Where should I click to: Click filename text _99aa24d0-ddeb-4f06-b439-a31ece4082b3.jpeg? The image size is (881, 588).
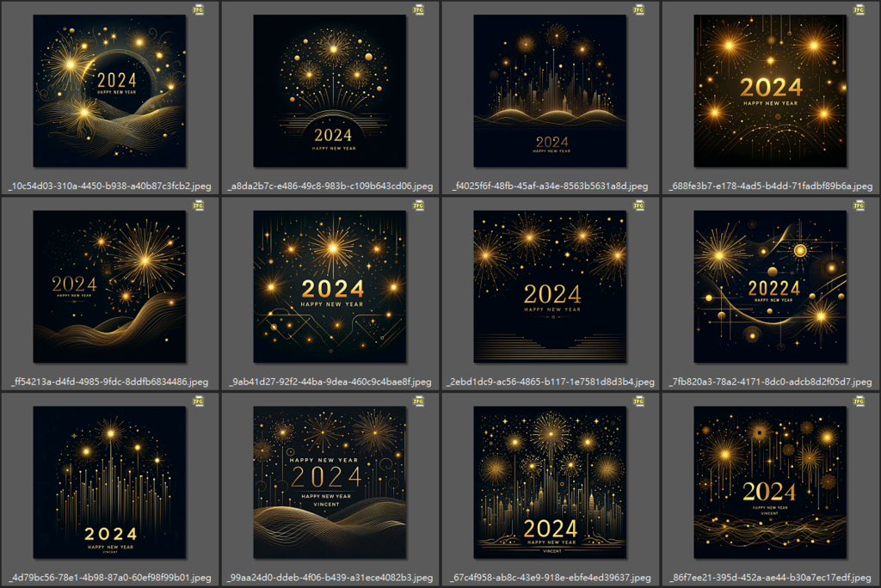[x=330, y=578]
